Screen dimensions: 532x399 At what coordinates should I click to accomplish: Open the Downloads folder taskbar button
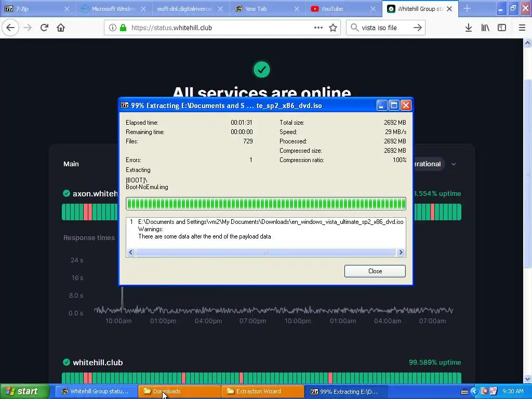point(179,392)
